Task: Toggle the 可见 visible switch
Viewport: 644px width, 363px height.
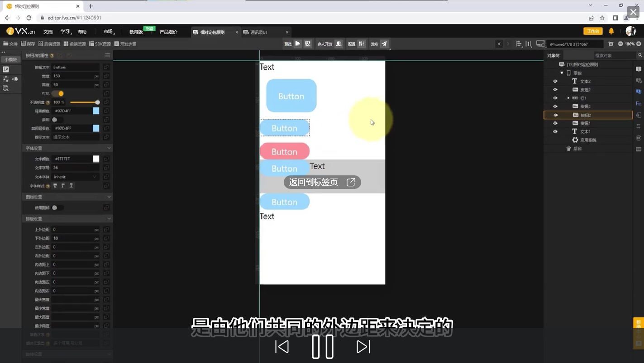Action: pyautogui.click(x=58, y=93)
